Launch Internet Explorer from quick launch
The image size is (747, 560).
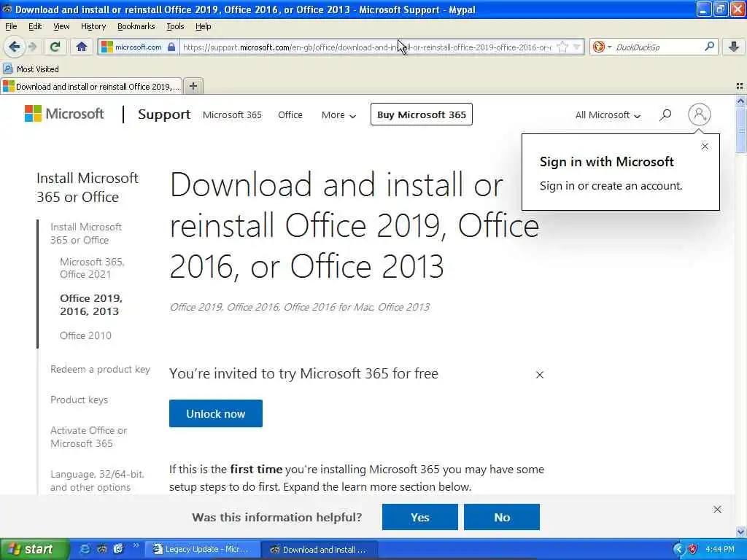click(85, 549)
